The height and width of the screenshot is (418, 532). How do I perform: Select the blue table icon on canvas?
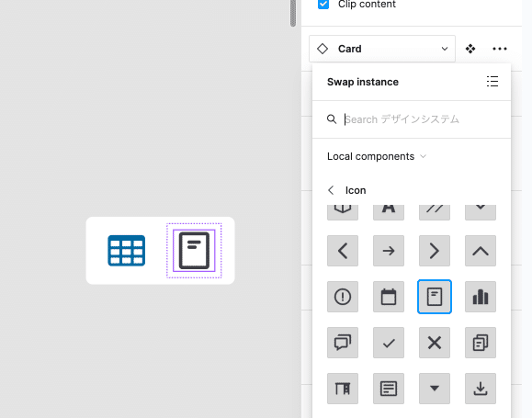tap(127, 251)
